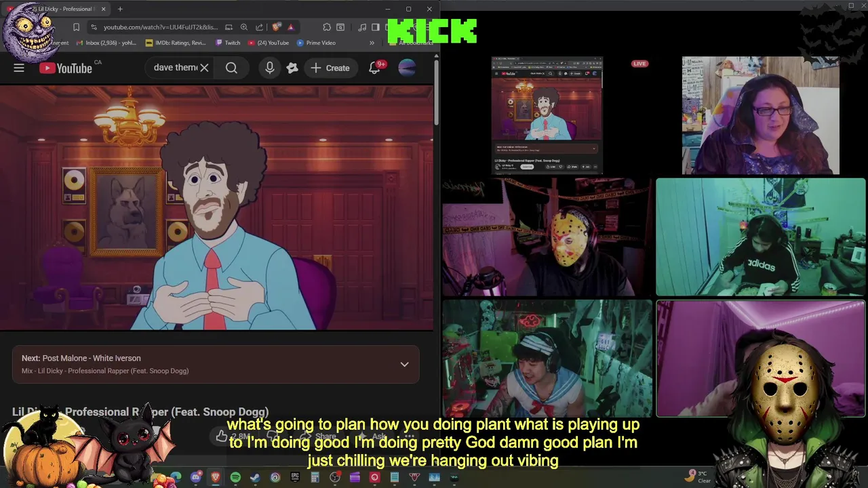868x488 pixels.
Task: Open the Prime Video bookmark
Action: click(316, 43)
